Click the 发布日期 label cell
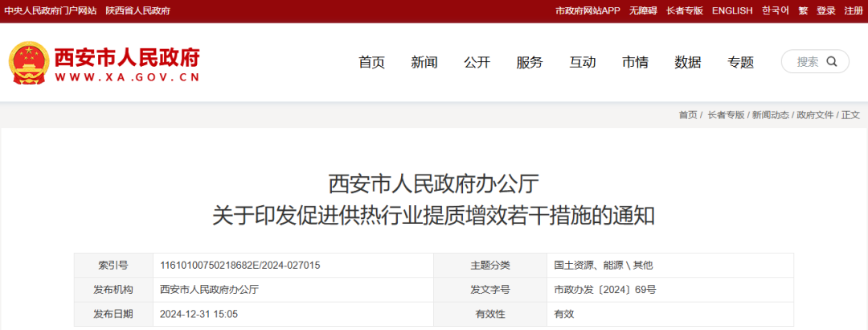 (x=113, y=314)
